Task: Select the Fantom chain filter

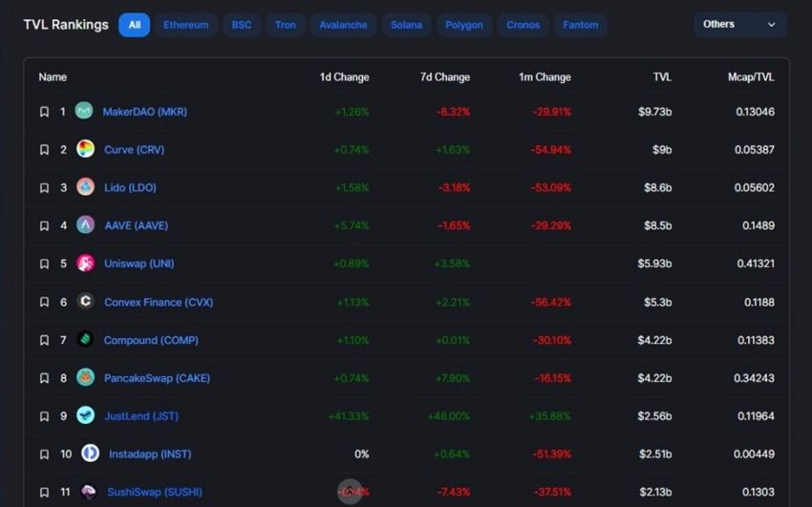Action: click(581, 25)
